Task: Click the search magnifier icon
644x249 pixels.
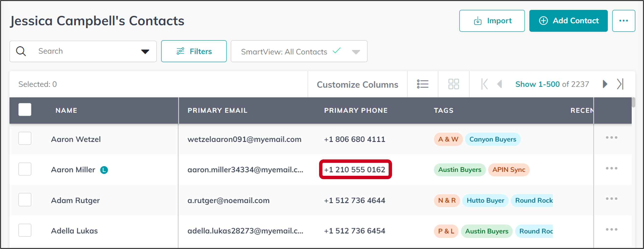Action: tap(21, 51)
